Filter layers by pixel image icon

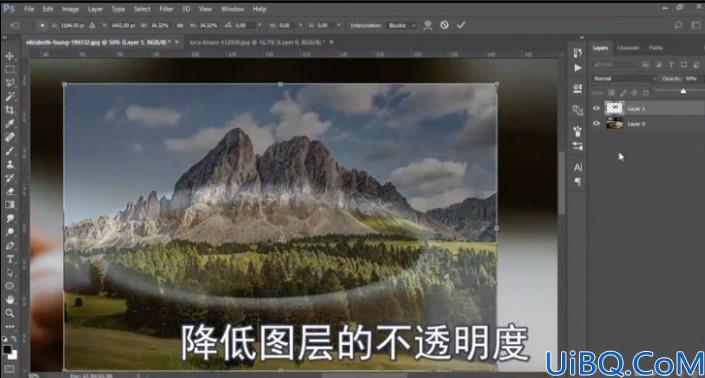click(646, 65)
